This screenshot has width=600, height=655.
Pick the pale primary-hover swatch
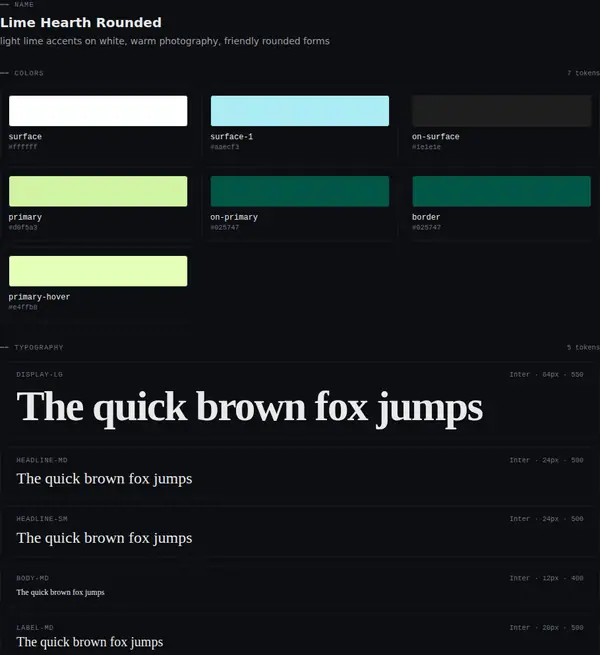click(x=98, y=271)
